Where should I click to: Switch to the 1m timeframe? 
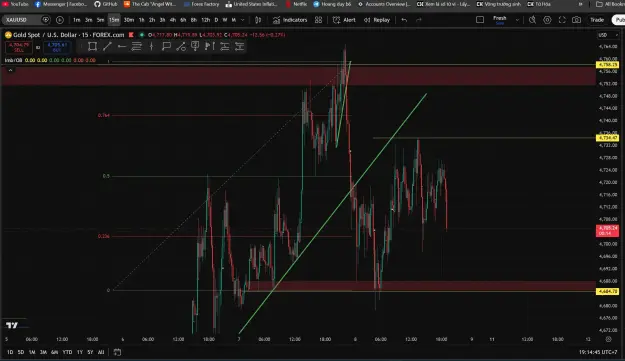tap(77, 20)
